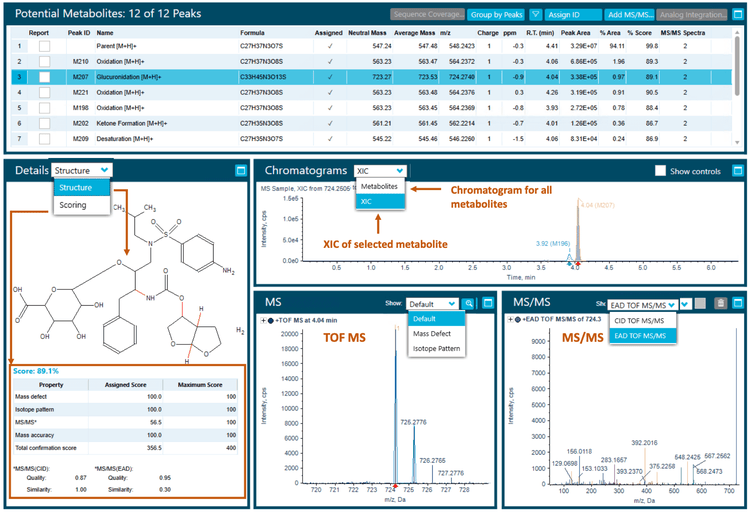This screenshot has height=512, width=750.
Task: Tick the Report checkbox for M207 Glucuronidation
Action: click(44, 76)
